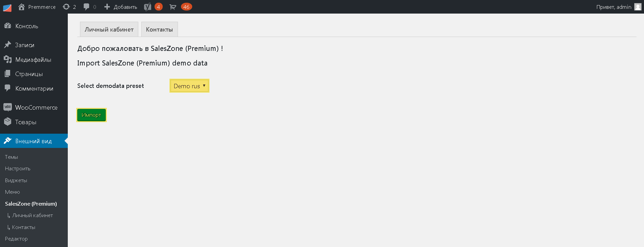Open the Виджеты submenu link

click(16, 180)
